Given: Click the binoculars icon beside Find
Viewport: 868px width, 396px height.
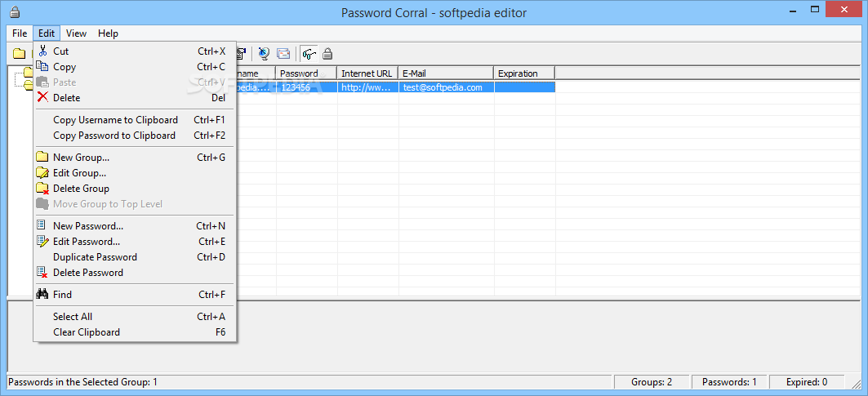Looking at the screenshot, I should point(42,294).
